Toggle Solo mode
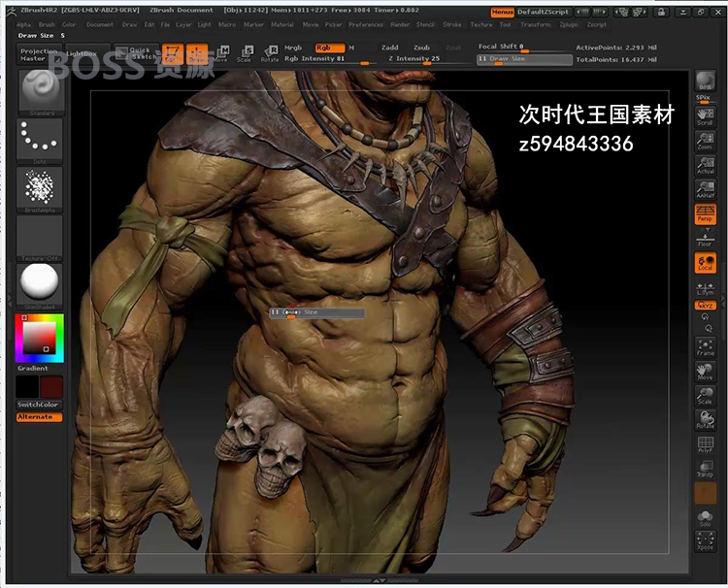The width and height of the screenshot is (728, 588). (706, 518)
